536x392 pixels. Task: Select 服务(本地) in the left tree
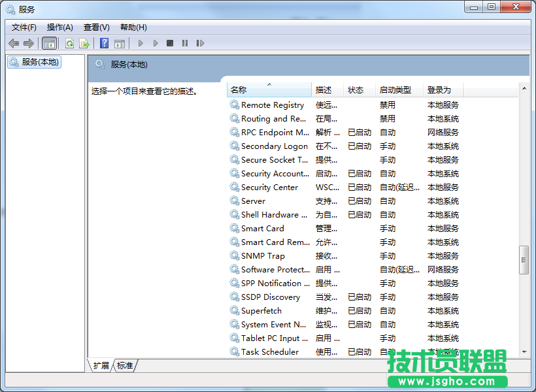pyautogui.click(x=33, y=62)
